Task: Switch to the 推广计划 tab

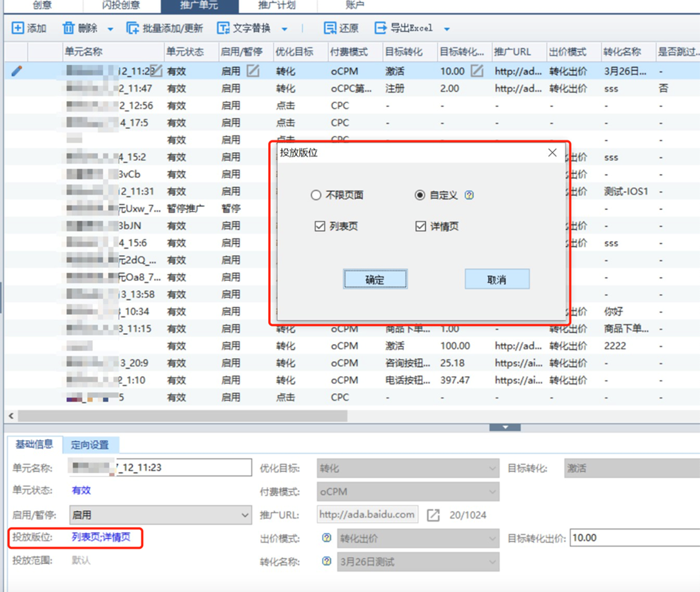Action: point(277,6)
